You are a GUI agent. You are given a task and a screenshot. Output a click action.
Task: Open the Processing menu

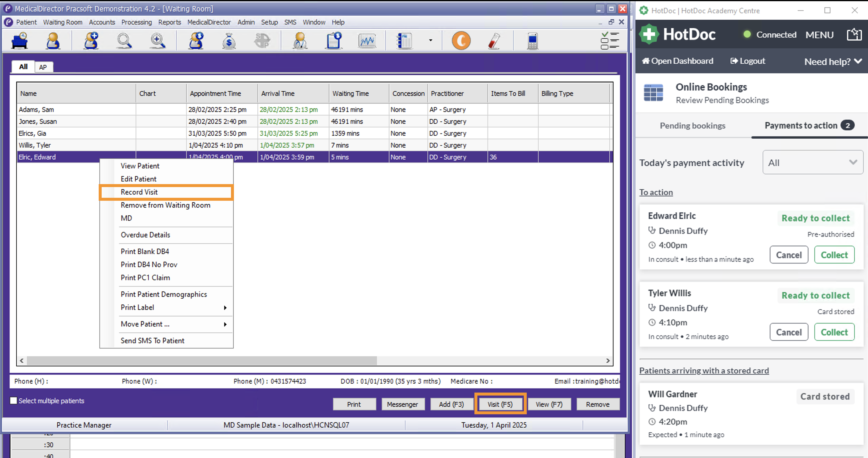(136, 22)
